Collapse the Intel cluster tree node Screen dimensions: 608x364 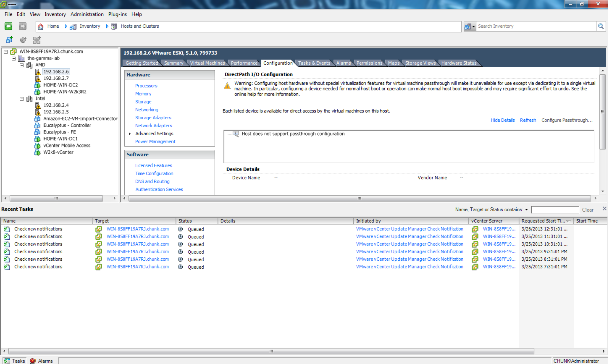(22, 99)
